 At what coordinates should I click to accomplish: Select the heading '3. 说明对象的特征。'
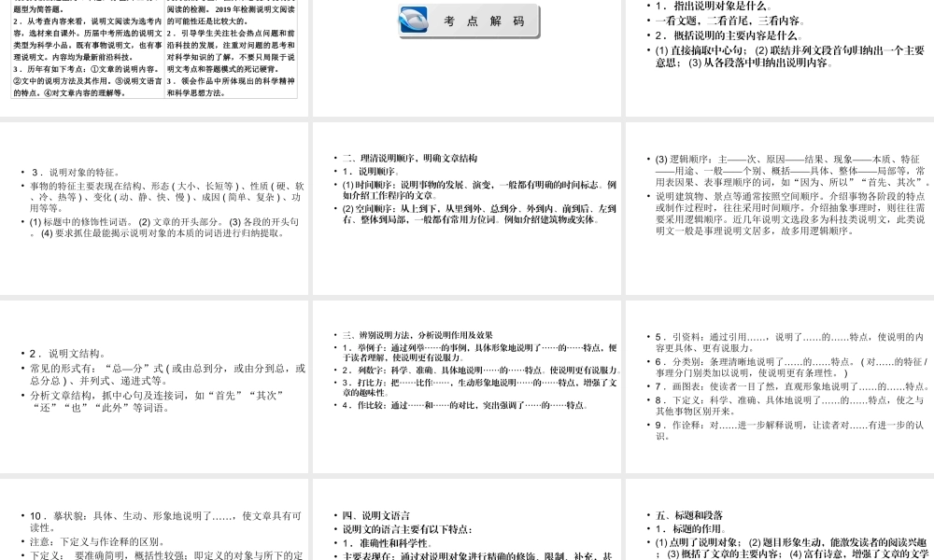(76, 172)
